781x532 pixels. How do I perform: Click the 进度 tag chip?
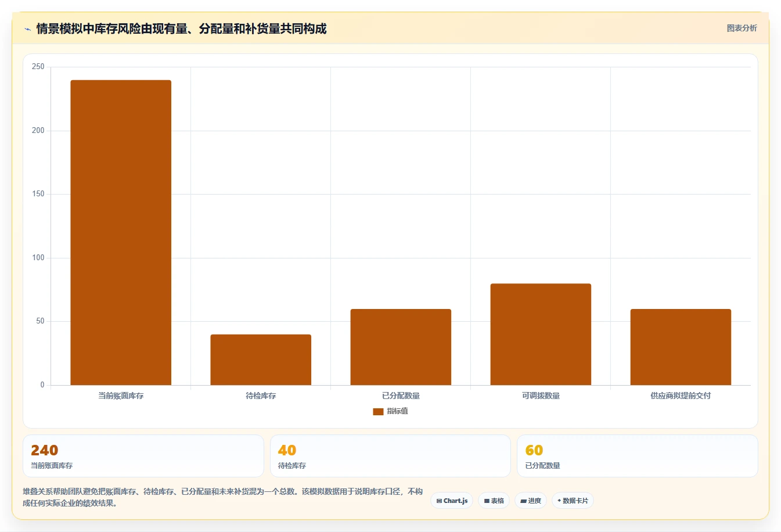point(531,501)
